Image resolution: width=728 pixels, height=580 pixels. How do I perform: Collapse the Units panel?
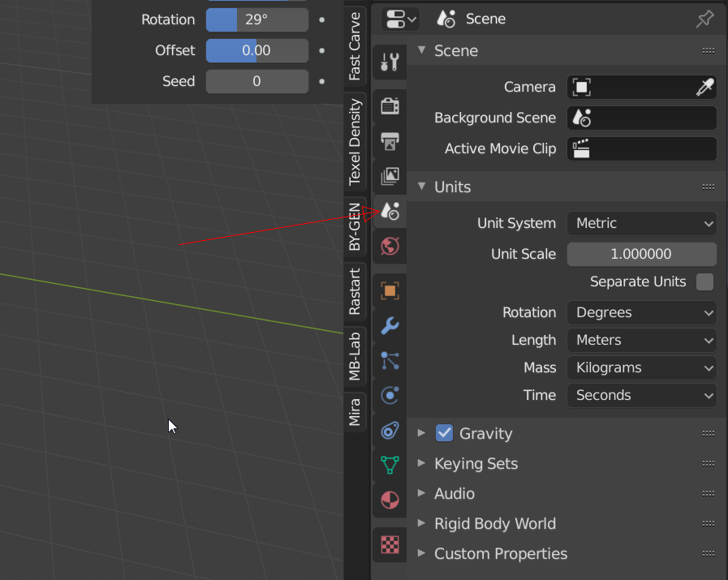pos(421,187)
